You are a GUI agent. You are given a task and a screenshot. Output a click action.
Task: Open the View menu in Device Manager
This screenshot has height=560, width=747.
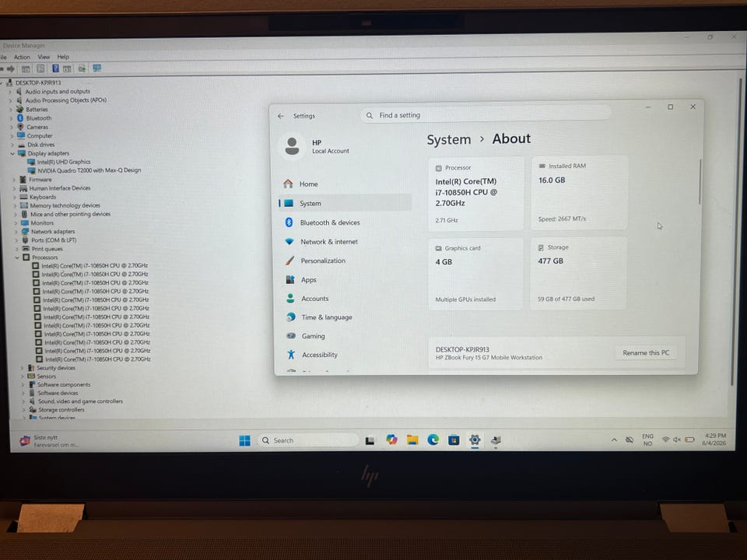click(44, 57)
